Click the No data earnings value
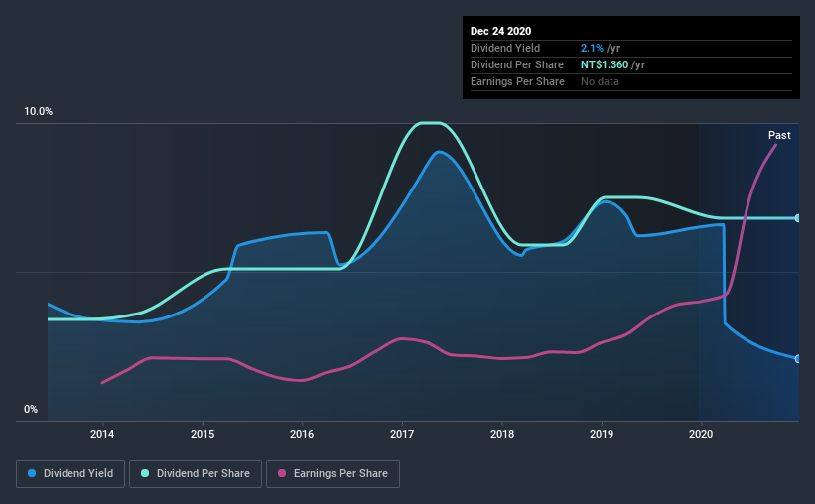815x504 pixels. coord(600,81)
